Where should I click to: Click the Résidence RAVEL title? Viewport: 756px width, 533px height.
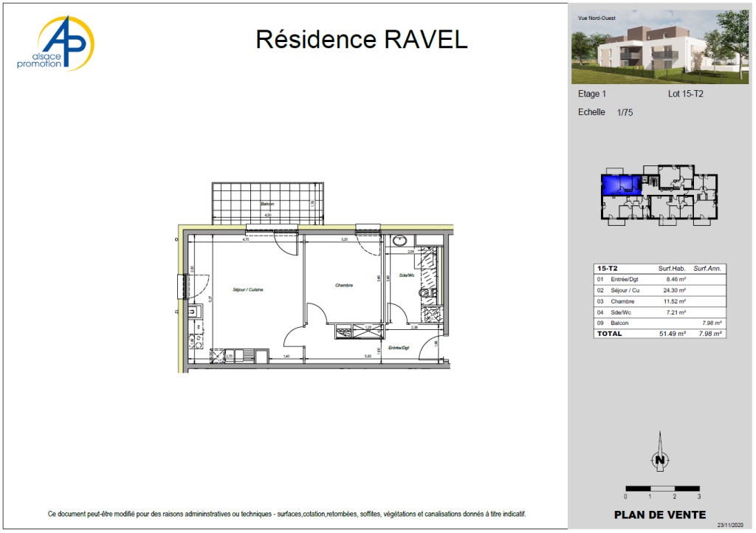[x=362, y=40]
